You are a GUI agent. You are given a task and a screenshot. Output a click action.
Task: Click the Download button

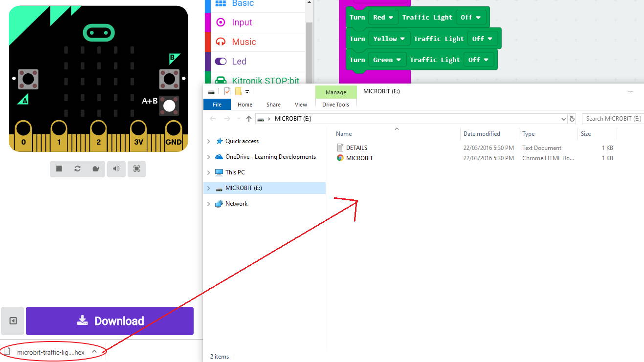110,321
